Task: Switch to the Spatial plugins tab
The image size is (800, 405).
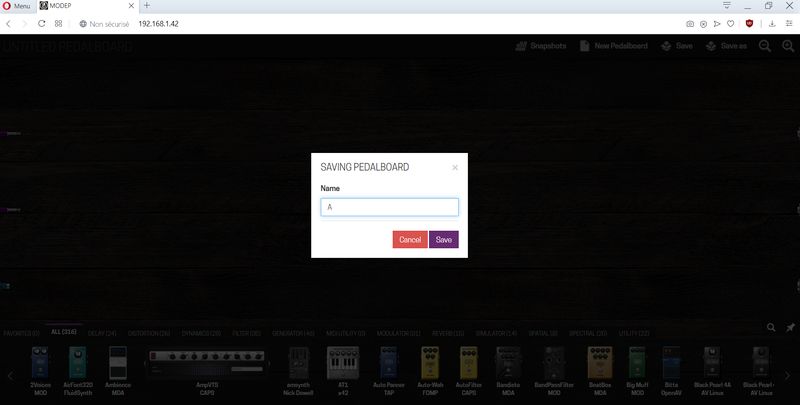Action: [543, 333]
